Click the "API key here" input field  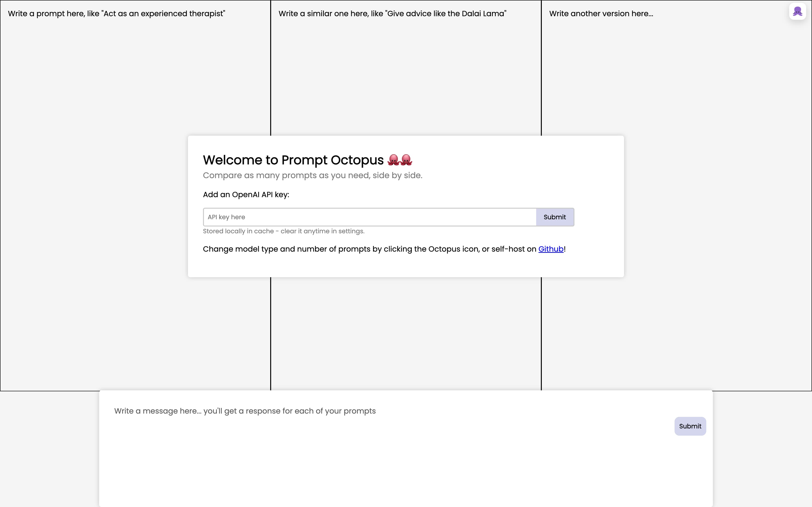pyautogui.click(x=369, y=217)
